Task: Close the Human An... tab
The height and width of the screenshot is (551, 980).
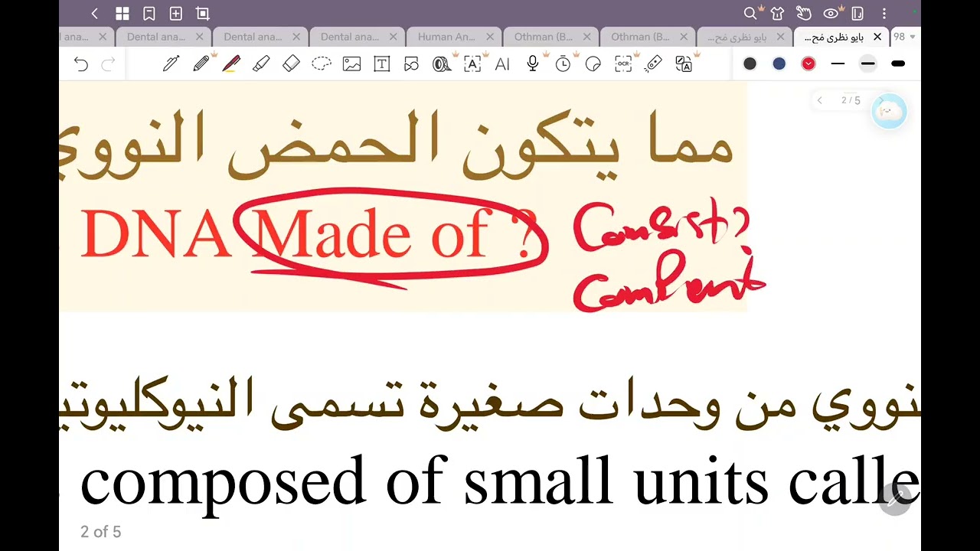Action: [490, 37]
